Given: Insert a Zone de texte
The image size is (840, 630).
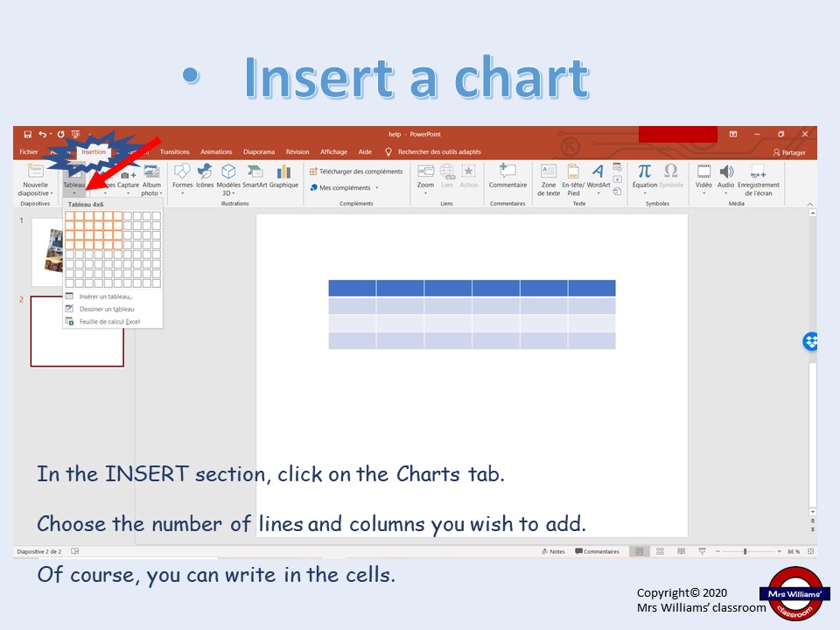Looking at the screenshot, I should tap(549, 179).
